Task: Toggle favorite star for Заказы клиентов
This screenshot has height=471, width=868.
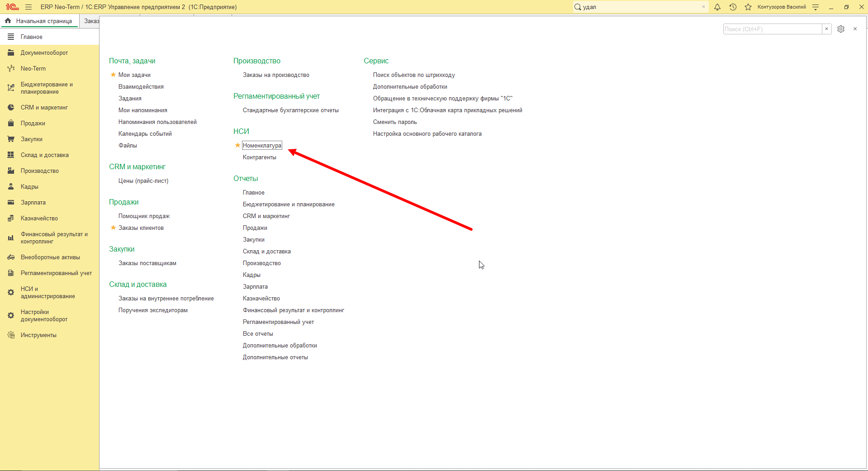Action: click(113, 228)
